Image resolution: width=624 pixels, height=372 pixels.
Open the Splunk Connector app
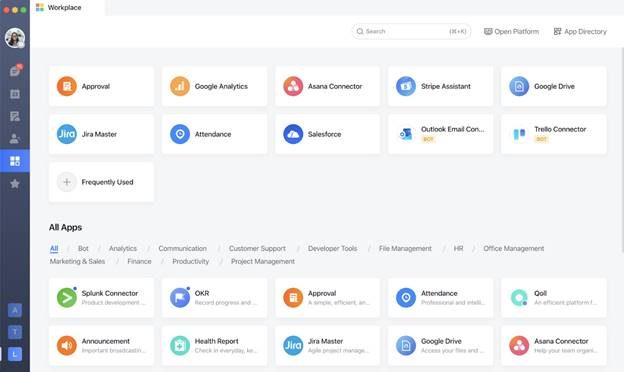101,298
